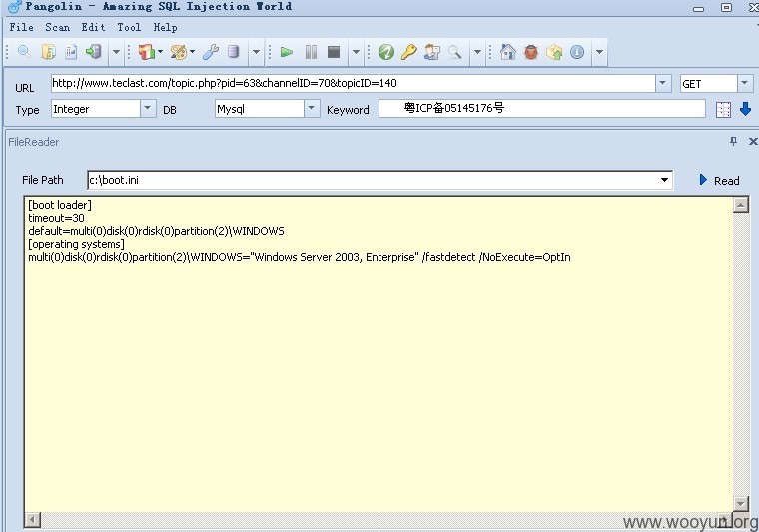Click the wrench settings icon
This screenshot has height=532, width=759.
coord(211,51)
